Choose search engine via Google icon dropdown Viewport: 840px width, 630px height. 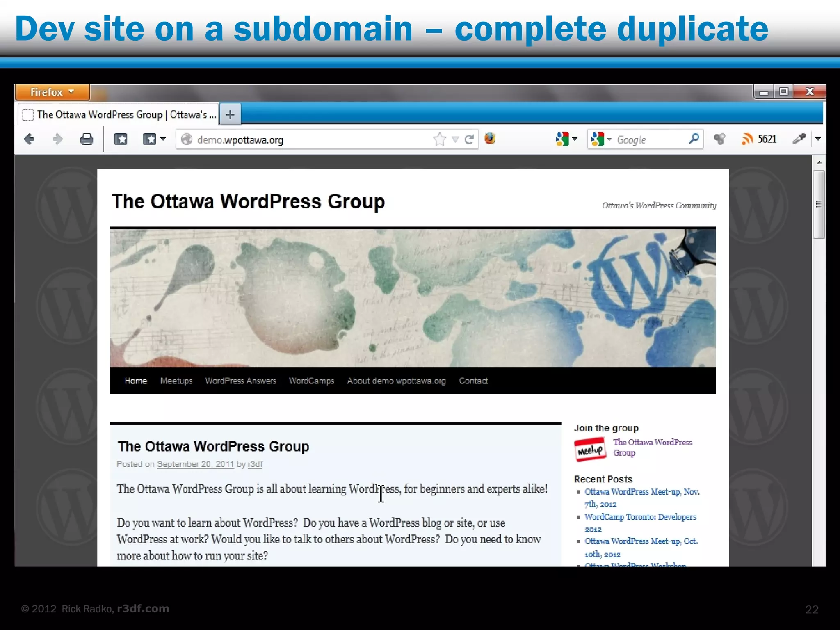click(601, 139)
